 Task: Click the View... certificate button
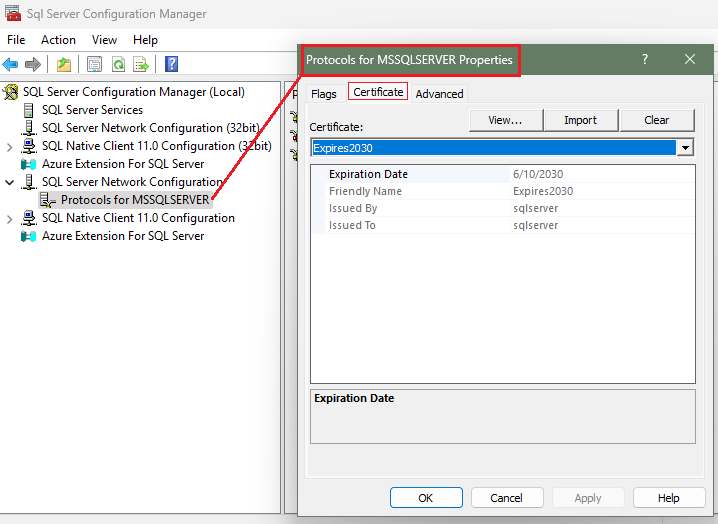[506, 120]
